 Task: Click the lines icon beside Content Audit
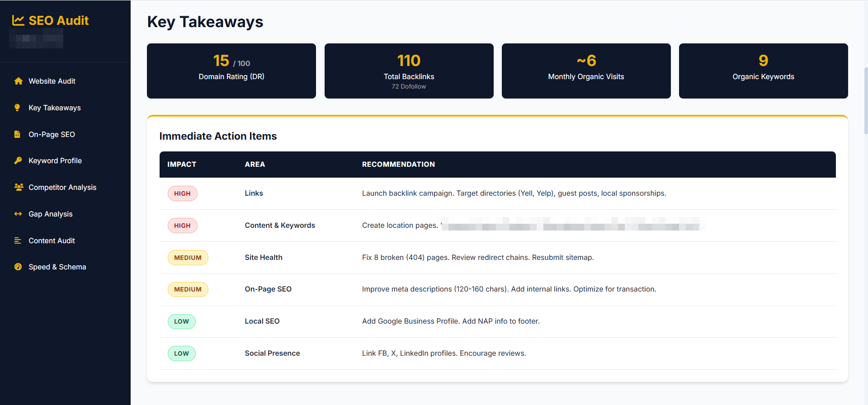point(18,240)
